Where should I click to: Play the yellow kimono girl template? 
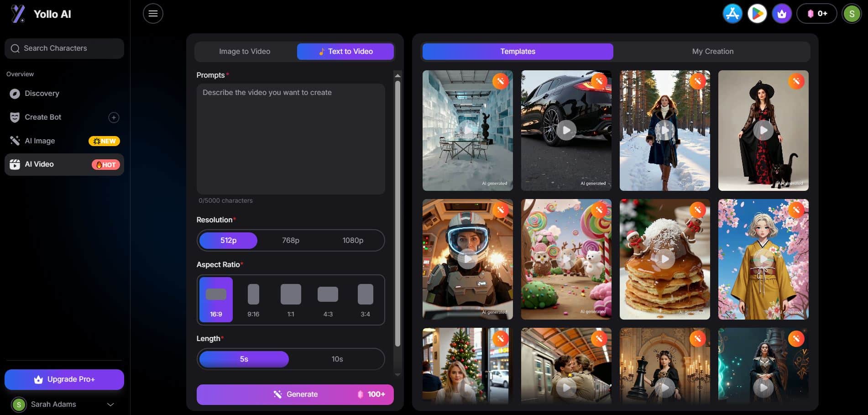[763, 259]
